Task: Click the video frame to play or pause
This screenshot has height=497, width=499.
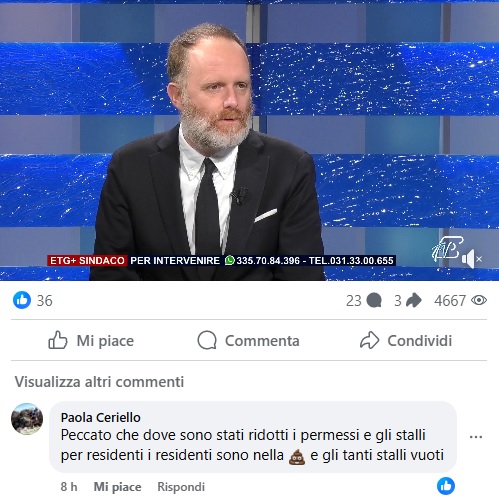Action: pos(249,140)
